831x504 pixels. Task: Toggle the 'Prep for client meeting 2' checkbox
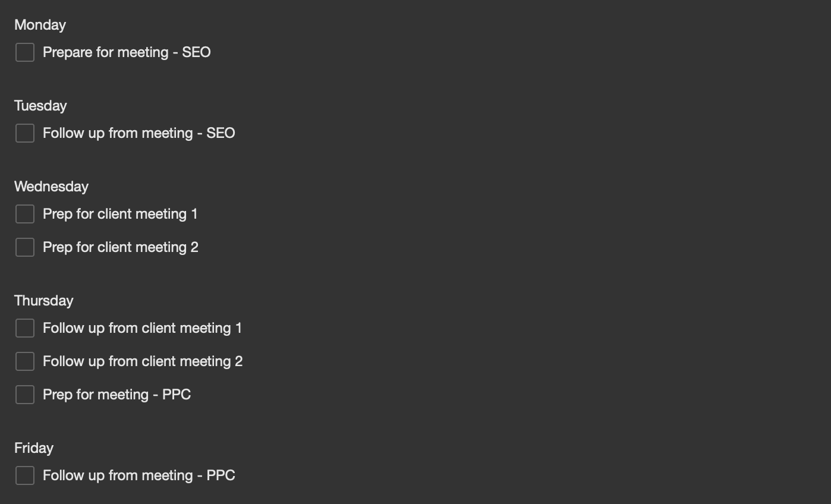coord(25,247)
